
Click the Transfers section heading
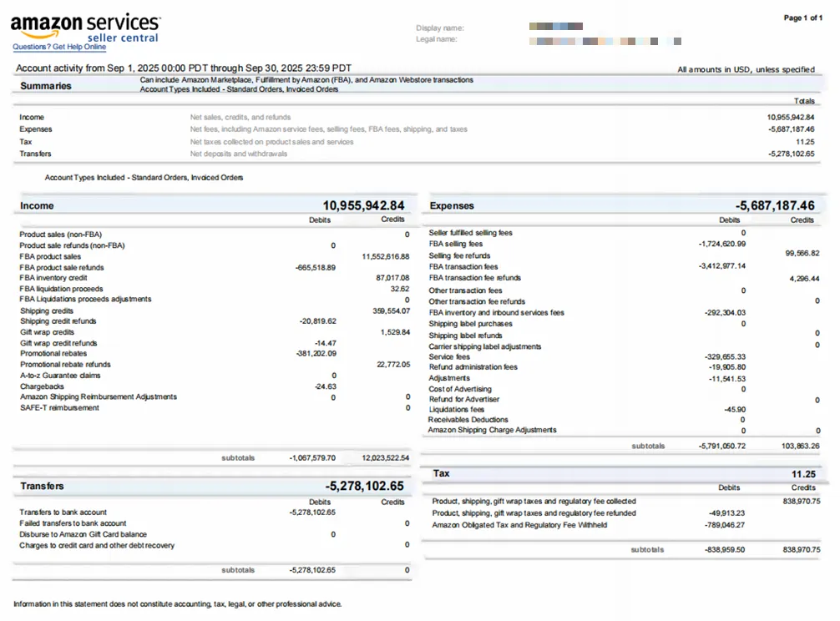(x=42, y=486)
